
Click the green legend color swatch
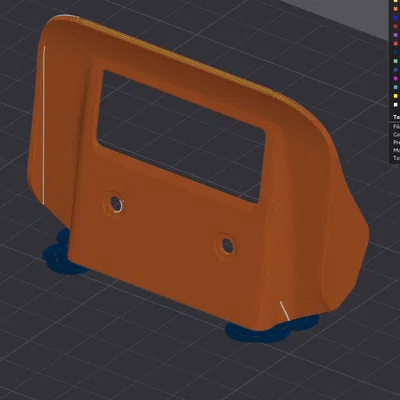point(396,61)
